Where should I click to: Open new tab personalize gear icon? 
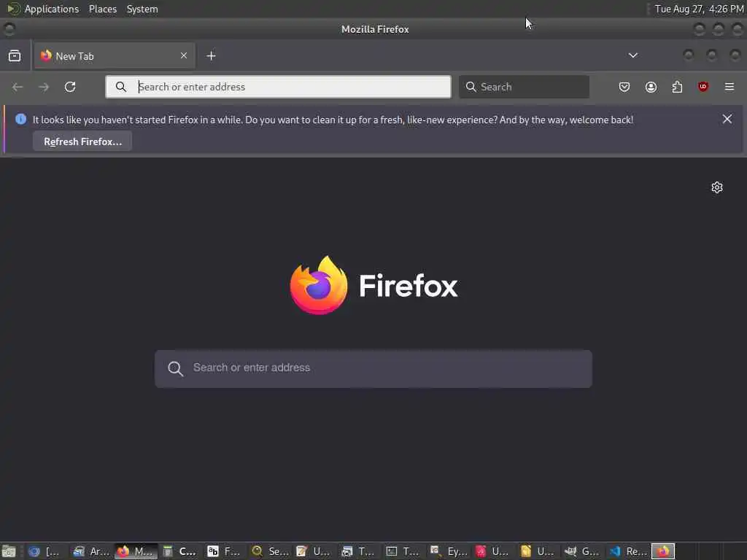(x=717, y=187)
